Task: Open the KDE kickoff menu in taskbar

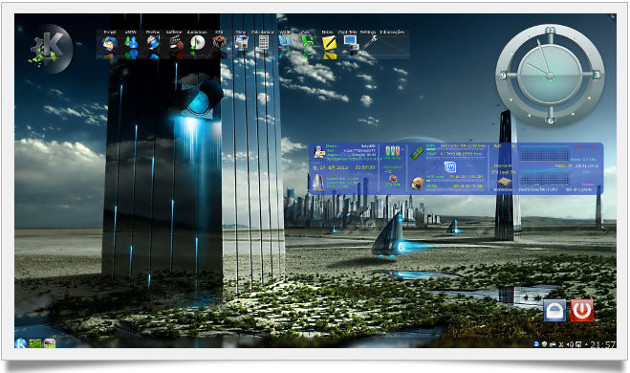Action: (x=20, y=343)
